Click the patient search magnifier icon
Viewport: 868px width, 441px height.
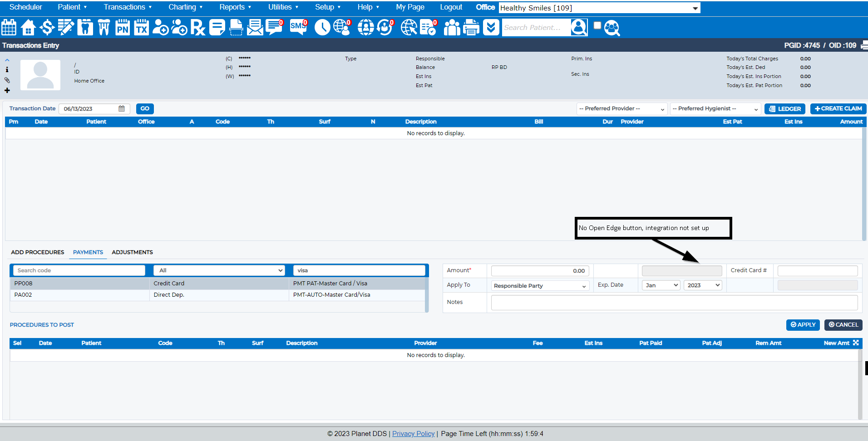pos(612,28)
